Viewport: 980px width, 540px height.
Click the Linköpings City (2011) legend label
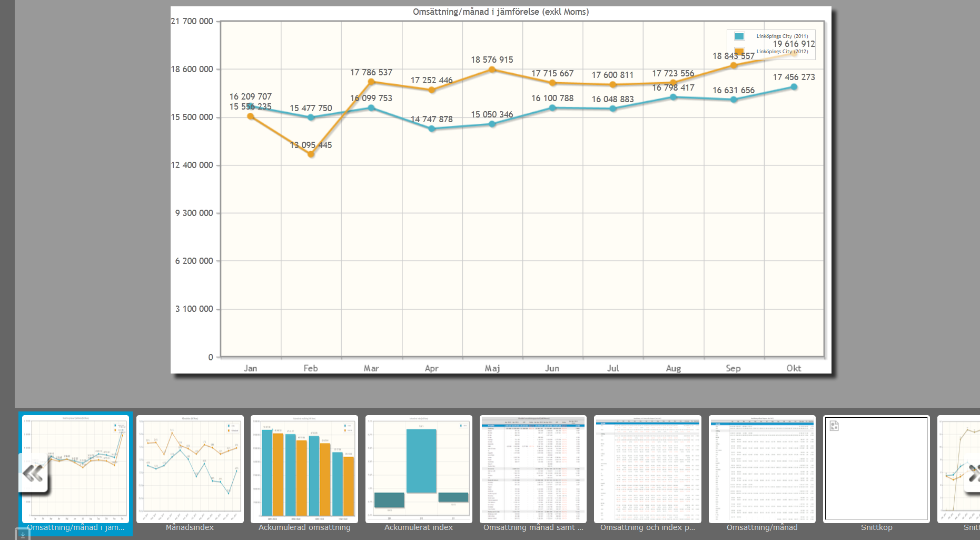tap(782, 36)
